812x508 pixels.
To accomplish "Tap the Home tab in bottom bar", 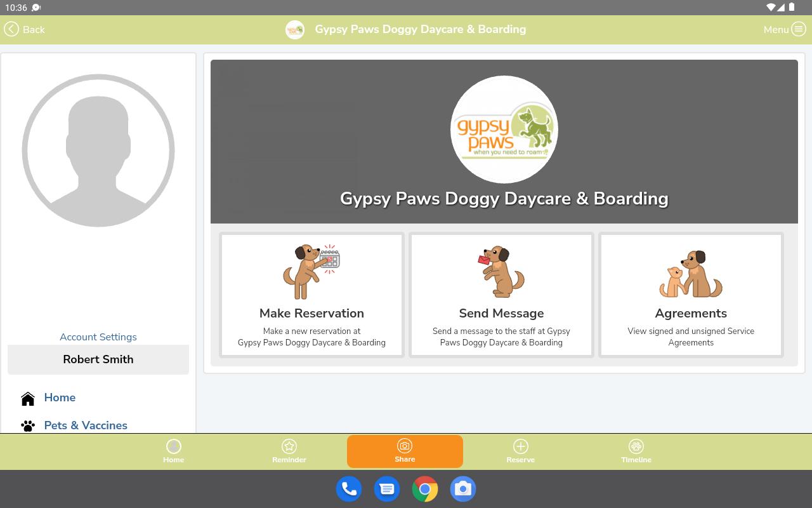I will click(x=173, y=451).
